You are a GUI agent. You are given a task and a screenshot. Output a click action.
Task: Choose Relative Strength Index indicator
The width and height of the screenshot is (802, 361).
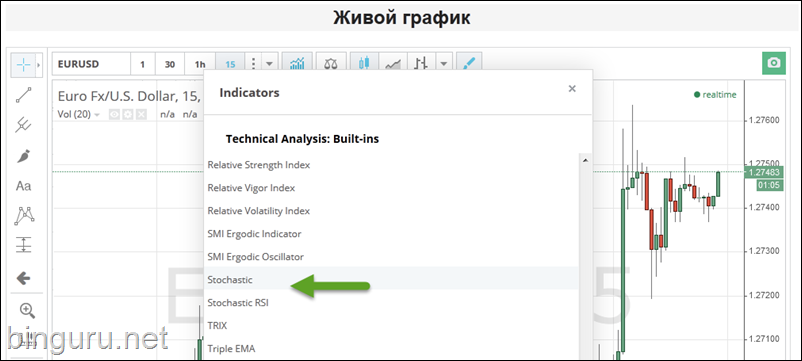click(x=391, y=165)
